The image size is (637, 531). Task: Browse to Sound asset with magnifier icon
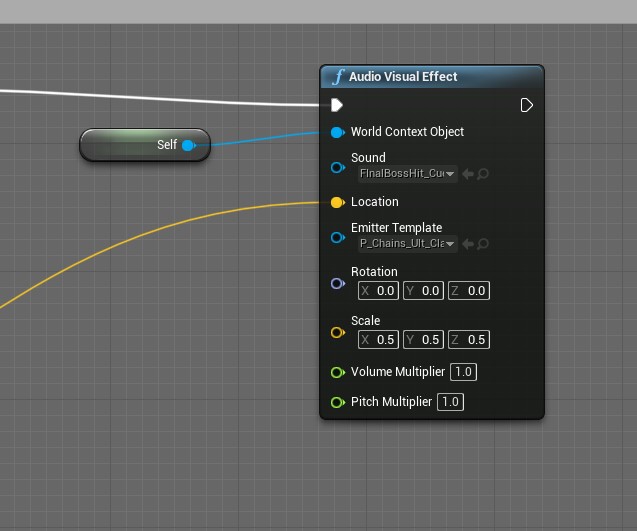coord(483,174)
